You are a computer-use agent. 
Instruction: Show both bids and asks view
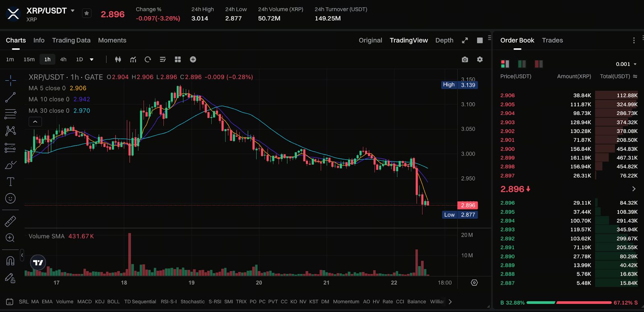(x=505, y=64)
